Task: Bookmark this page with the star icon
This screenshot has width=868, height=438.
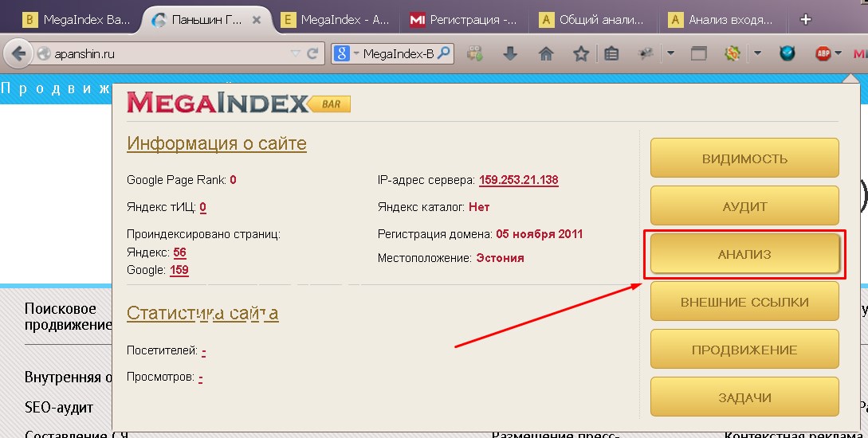Action: coord(581,53)
